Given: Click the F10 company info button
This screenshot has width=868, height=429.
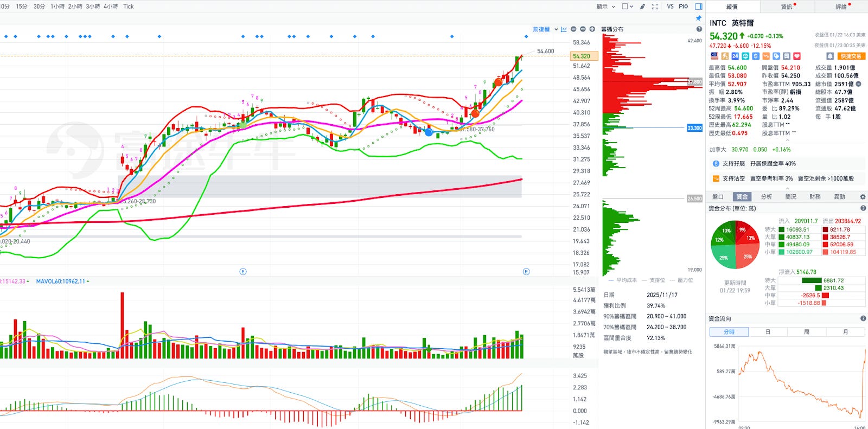Looking at the screenshot, I should (x=683, y=7).
